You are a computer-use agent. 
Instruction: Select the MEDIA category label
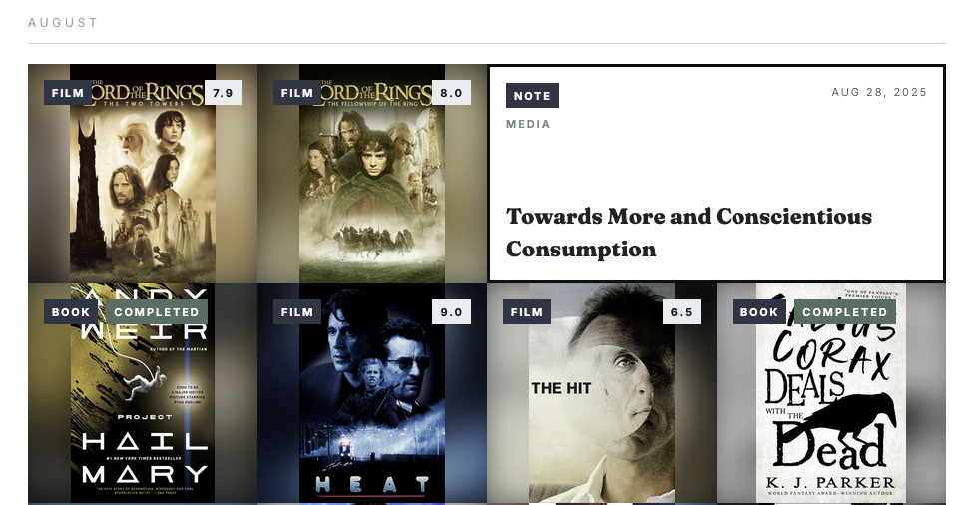tap(528, 124)
